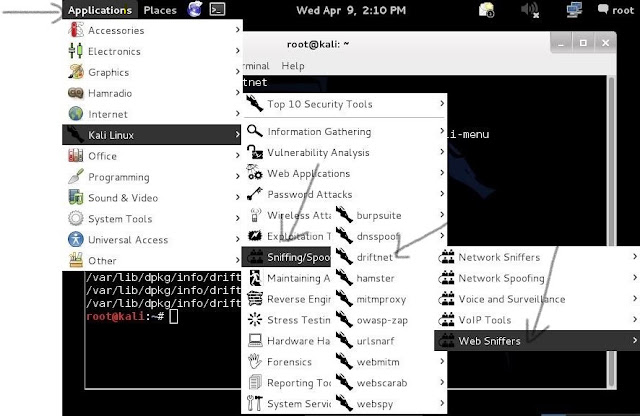Launch webmitm tool
Viewport: 640px width, 416px height.
click(378, 362)
